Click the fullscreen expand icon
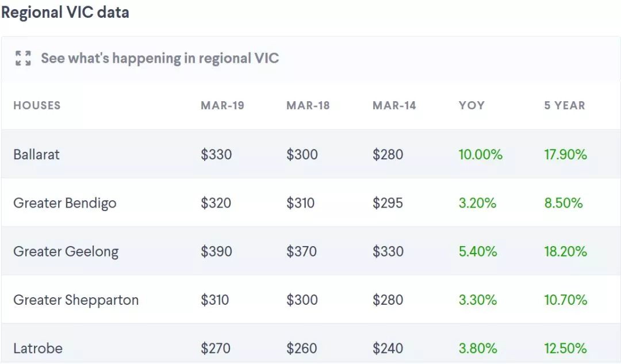 pyautogui.click(x=23, y=58)
